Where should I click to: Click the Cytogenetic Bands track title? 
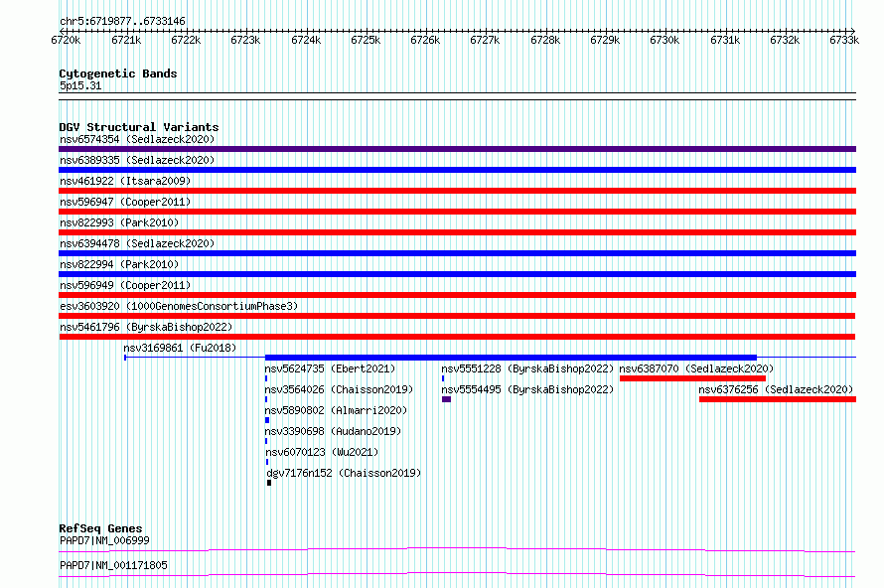[118, 73]
